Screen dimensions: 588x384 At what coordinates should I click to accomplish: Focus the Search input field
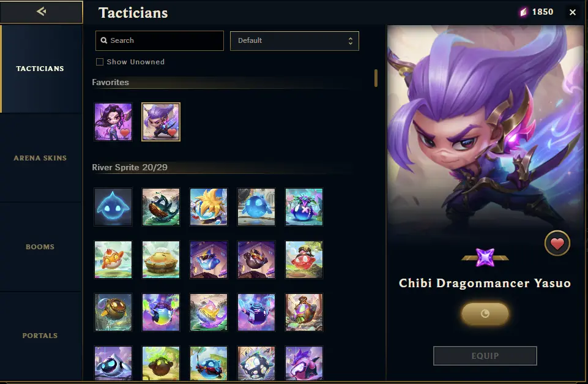(160, 40)
